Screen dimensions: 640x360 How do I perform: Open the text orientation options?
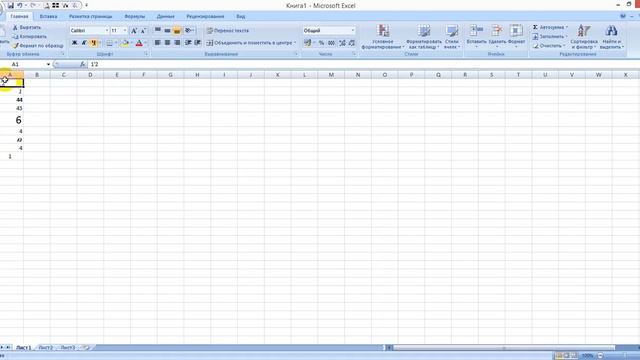(x=189, y=30)
